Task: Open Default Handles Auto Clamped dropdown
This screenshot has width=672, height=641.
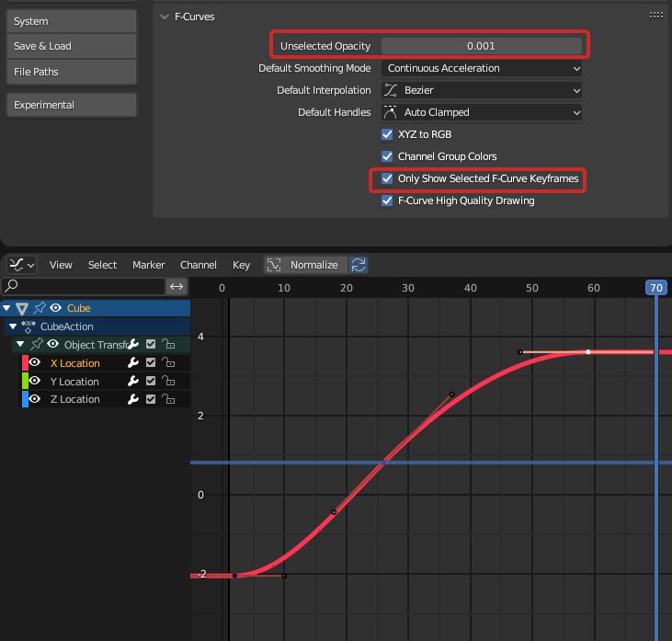Action: 482,112
